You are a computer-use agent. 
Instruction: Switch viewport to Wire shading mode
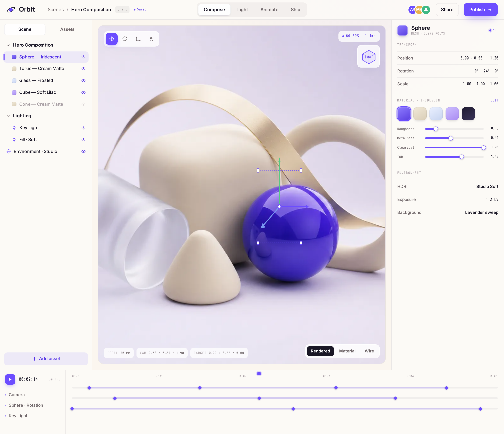click(369, 351)
